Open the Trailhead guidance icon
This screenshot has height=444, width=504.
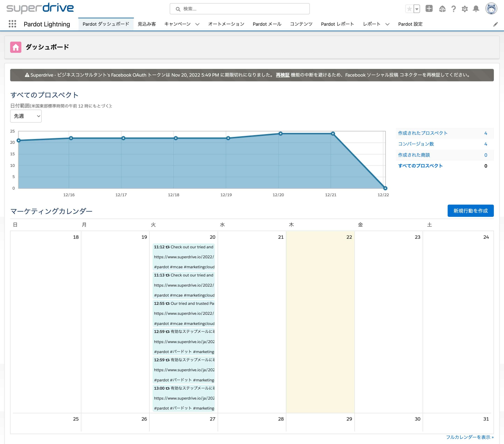click(x=442, y=9)
